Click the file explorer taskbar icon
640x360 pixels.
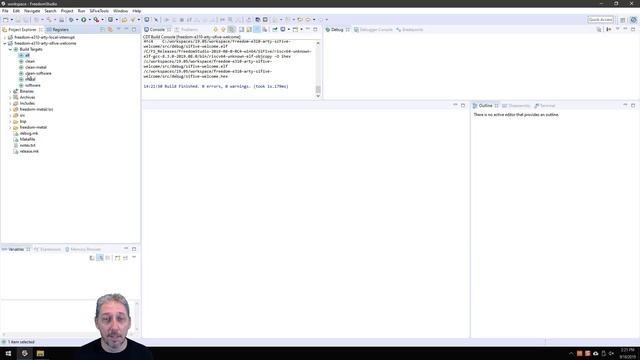pos(40,353)
